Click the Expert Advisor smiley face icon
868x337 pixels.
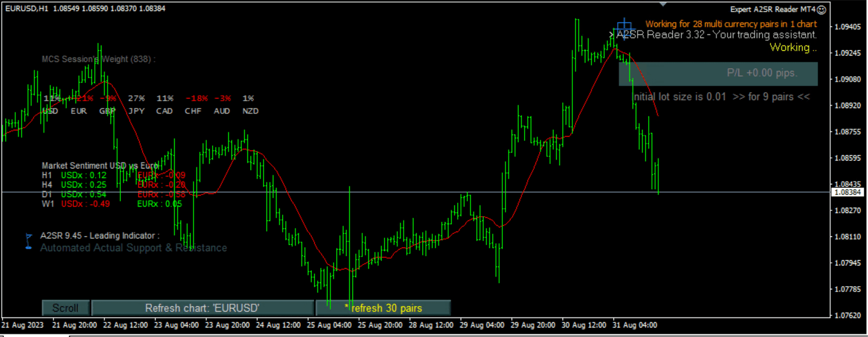click(821, 9)
